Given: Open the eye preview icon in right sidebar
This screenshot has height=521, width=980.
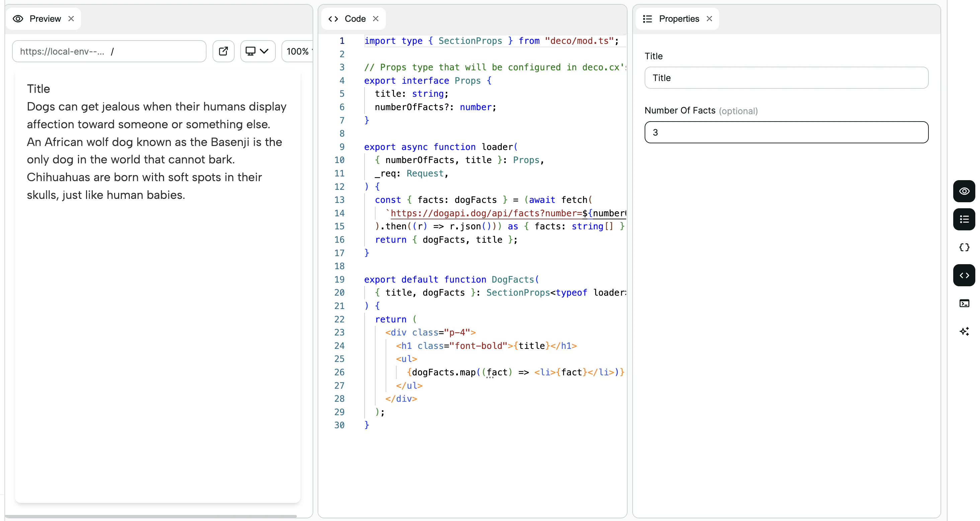Looking at the screenshot, I should point(964,191).
